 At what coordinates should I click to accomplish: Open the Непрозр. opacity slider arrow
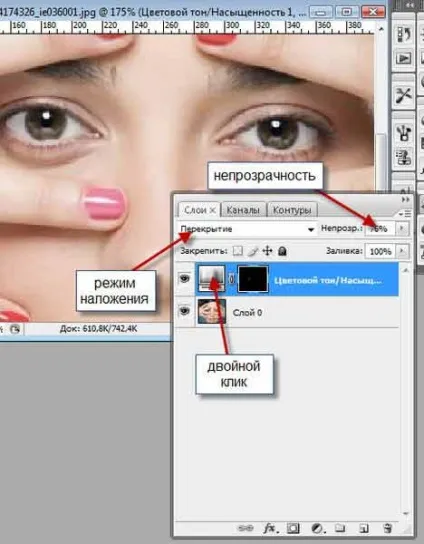(x=403, y=228)
